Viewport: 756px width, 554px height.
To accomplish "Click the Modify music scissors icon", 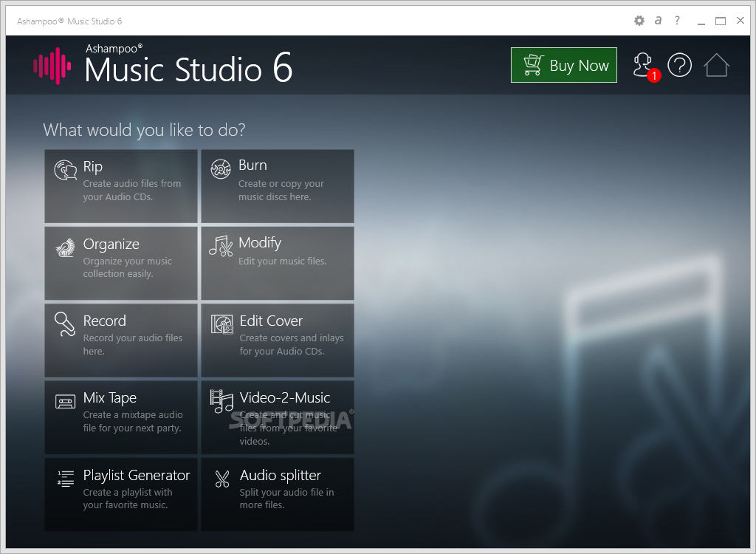I will click(221, 246).
